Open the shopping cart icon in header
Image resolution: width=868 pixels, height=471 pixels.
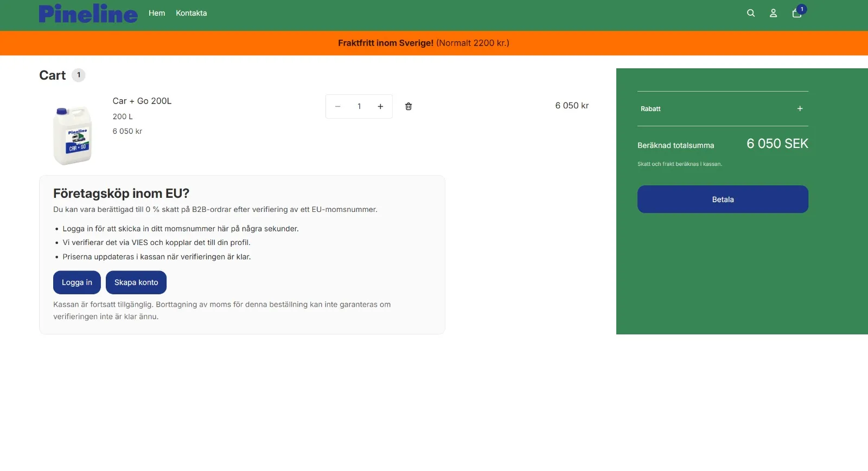pyautogui.click(x=797, y=13)
